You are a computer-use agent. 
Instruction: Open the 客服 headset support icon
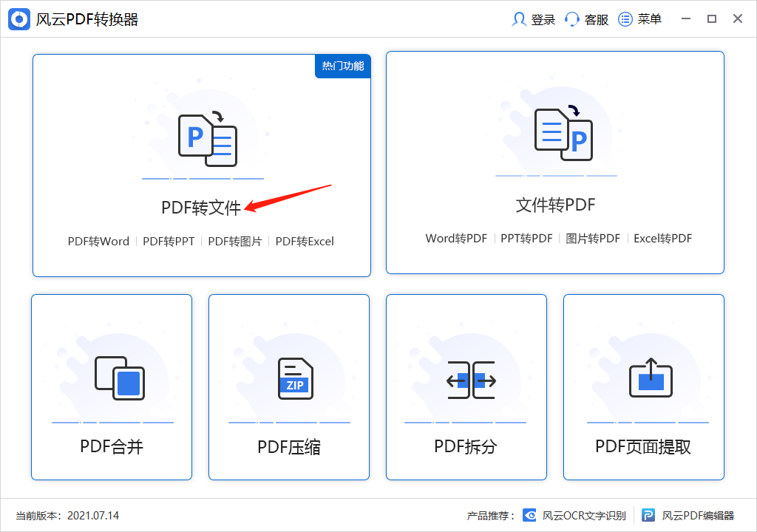point(571,19)
